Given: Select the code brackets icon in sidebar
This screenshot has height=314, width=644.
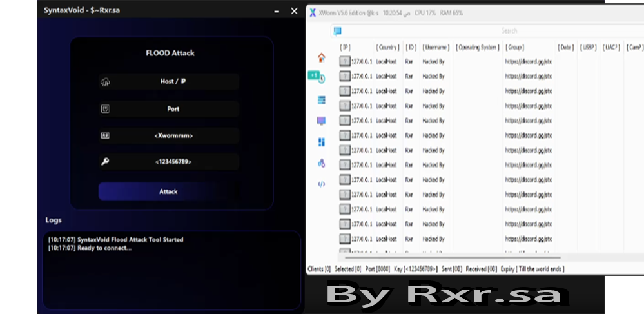Looking at the screenshot, I should 321,184.
